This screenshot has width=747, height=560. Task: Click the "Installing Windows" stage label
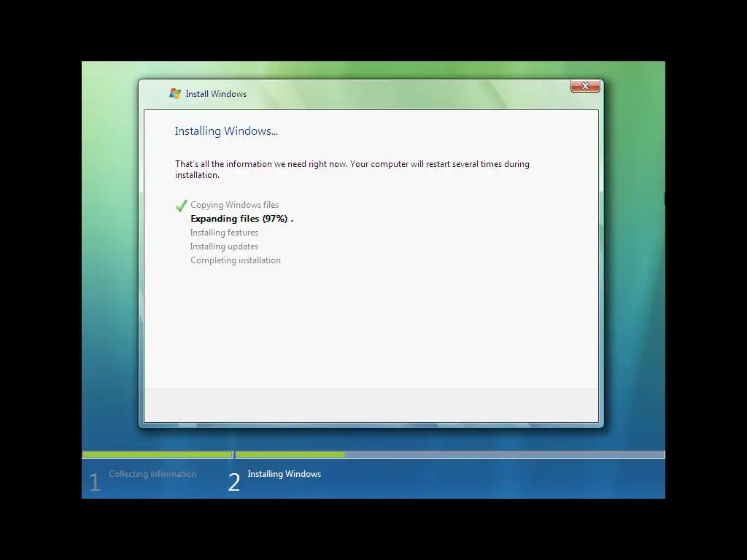coord(285,474)
